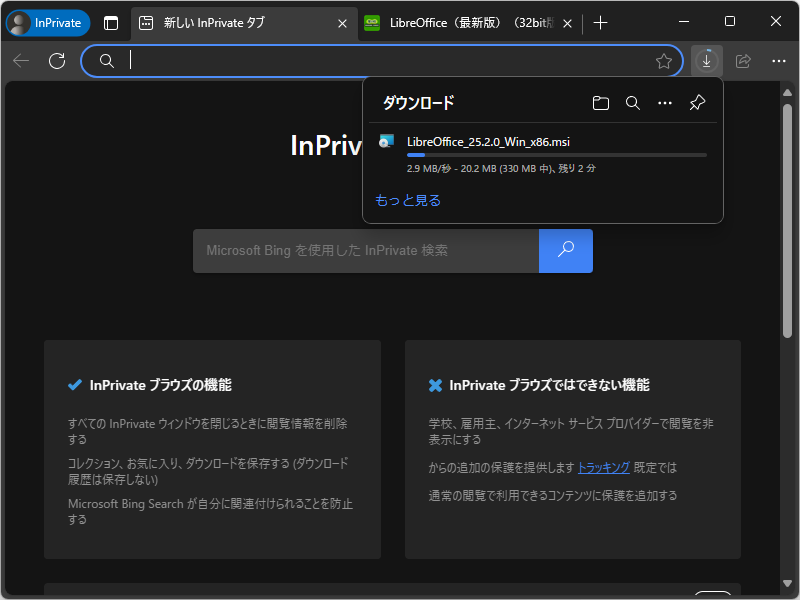The image size is (800, 600).
Task: Click the LibreOffice file icon in downloads
Action: [386, 141]
